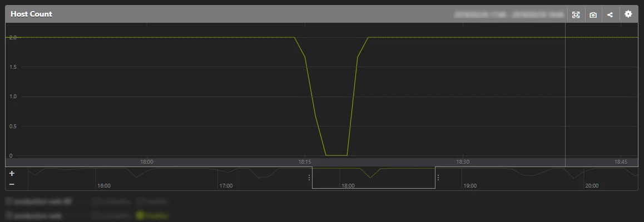Click the 18:30 label on the time axis
This screenshot has height=222, width=644.
coord(463,162)
